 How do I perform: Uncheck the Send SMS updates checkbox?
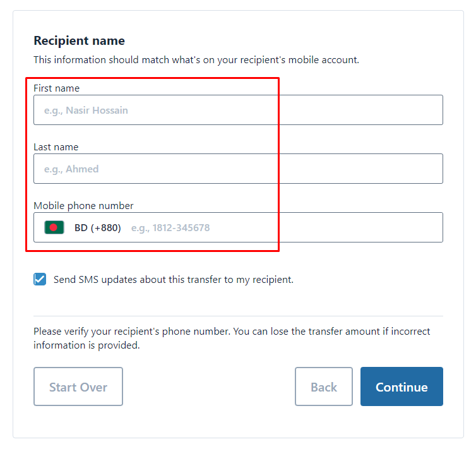(40, 279)
